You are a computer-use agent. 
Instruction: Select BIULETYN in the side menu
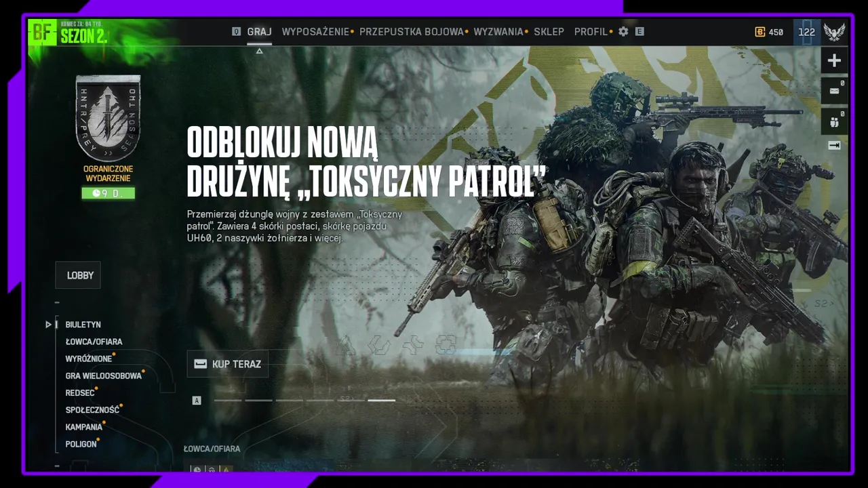point(83,325)
